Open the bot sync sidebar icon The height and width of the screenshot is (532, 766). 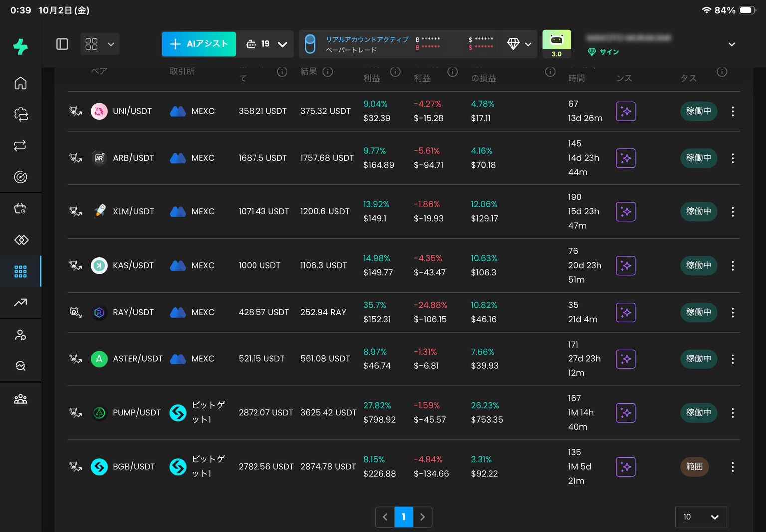pos(20,114)
